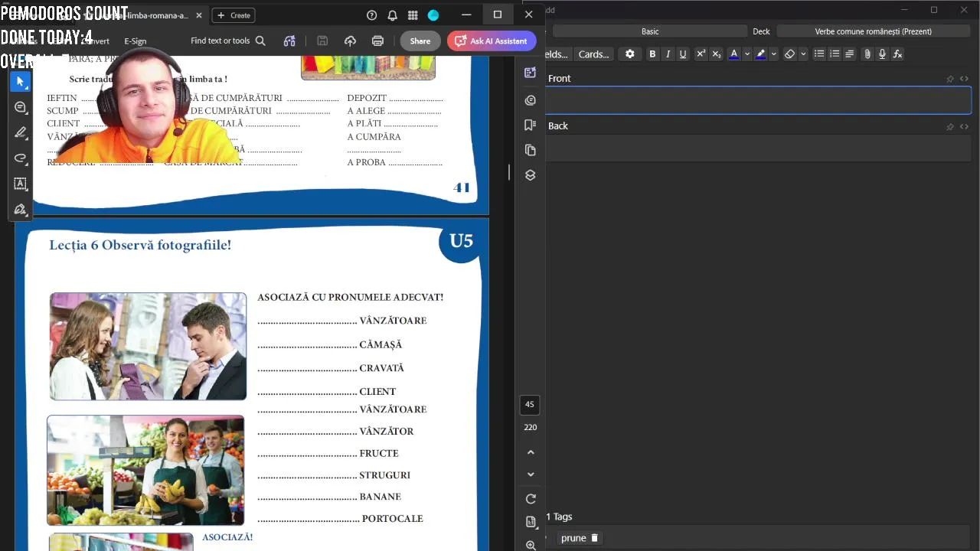Image resolution: width=980 pixels, height=551 pixels.
Task: Click Find text or tools search
Action: [228, 41]
